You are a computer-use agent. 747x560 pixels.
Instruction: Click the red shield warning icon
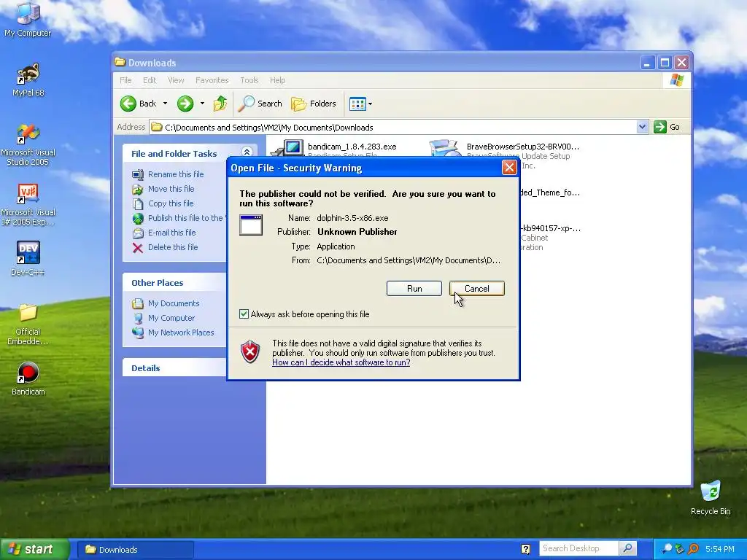point(251,352)
